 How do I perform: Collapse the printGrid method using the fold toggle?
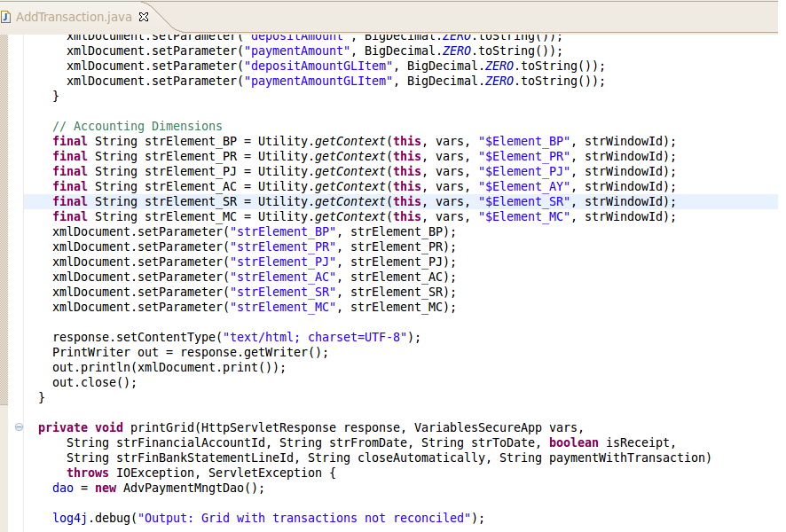[20, 427]
